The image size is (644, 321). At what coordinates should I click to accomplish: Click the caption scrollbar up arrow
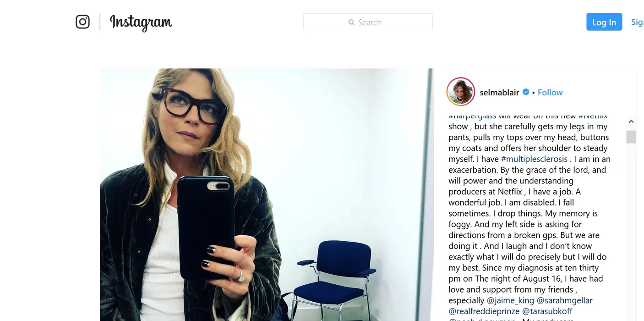(x=631, y=122)
